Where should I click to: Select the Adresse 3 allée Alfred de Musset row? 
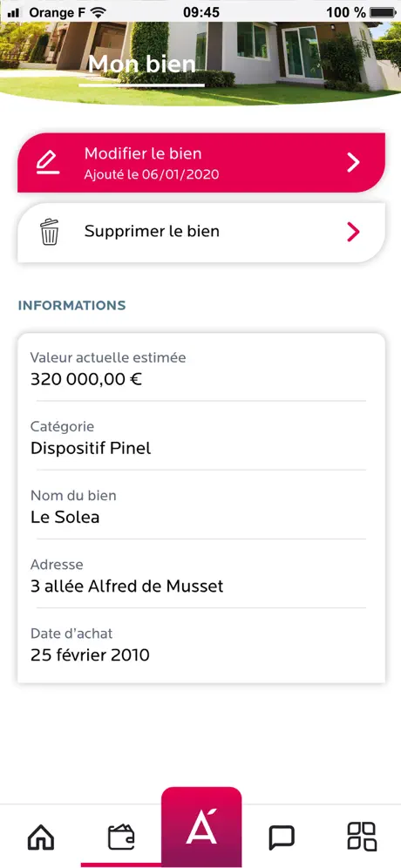[201, 575]
